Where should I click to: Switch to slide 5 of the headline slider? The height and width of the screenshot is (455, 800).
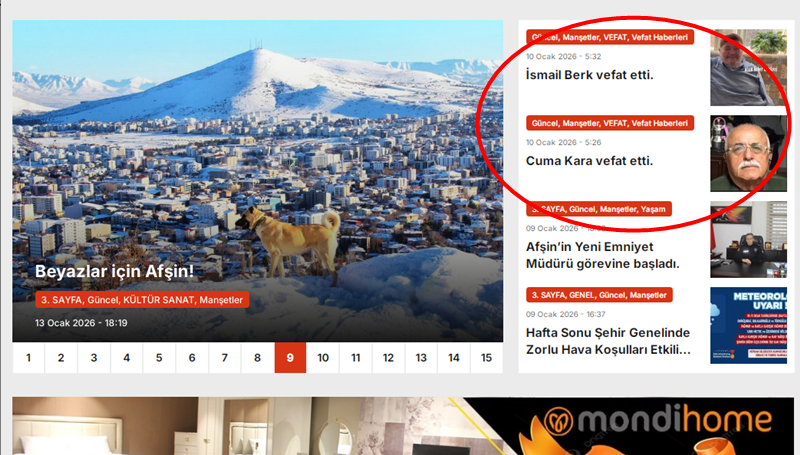[x=159, y=358]
